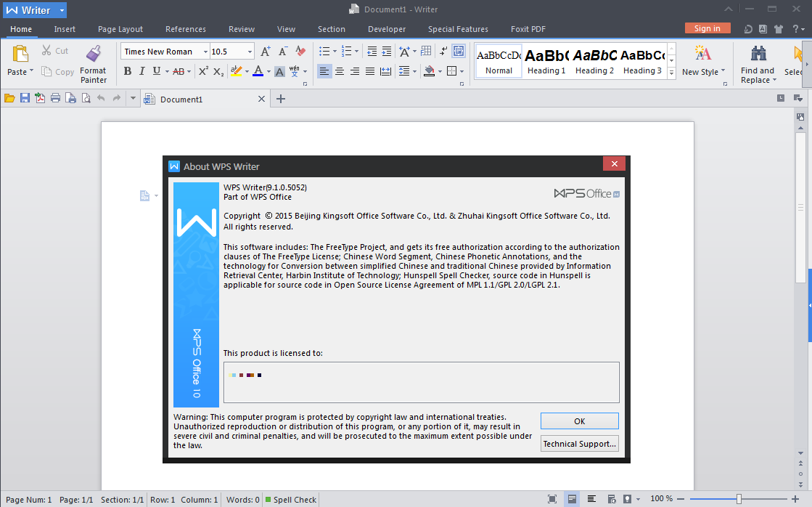The image size is (812, 507).
Task: Toggle show/hide paragraph marks button
Action: [x=444, y=51]
